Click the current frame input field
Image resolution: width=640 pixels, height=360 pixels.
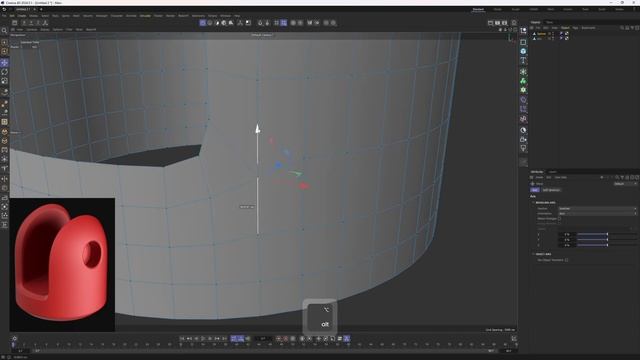[263, 339]
